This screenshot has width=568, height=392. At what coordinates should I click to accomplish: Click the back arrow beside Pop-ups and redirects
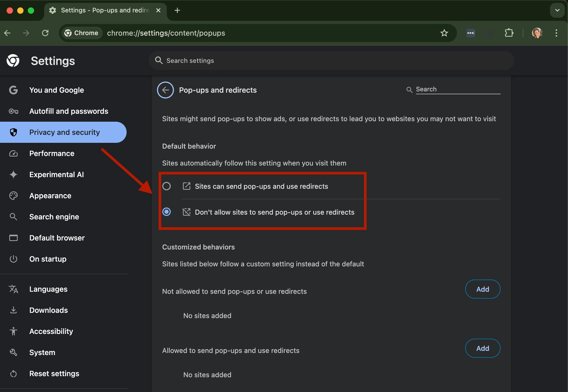[x=165, y=90]
